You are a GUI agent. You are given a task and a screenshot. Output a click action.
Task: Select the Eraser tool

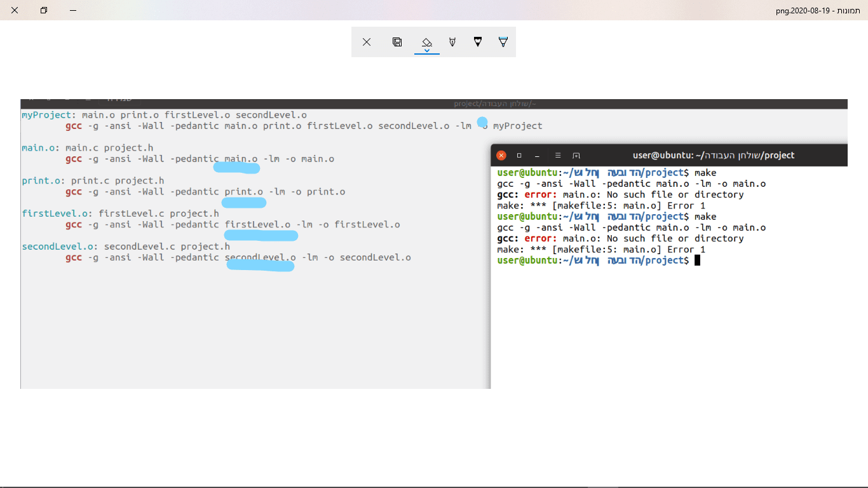click(427, 41)
